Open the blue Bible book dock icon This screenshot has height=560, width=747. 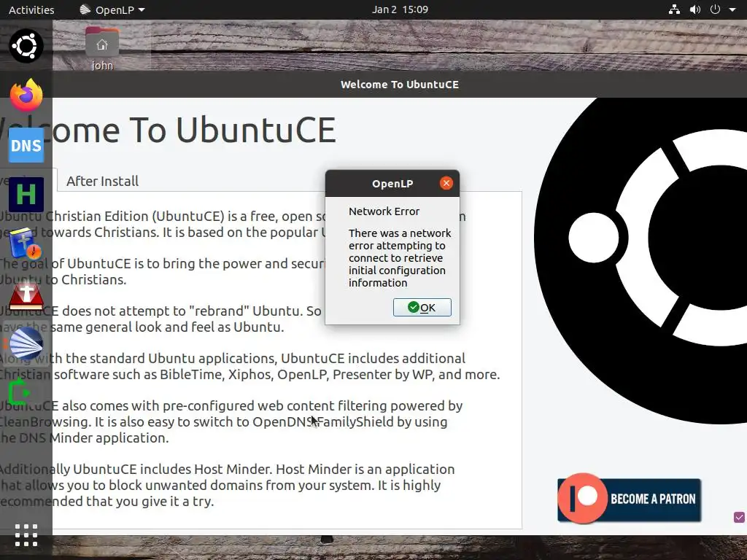[x=26, y=244]
